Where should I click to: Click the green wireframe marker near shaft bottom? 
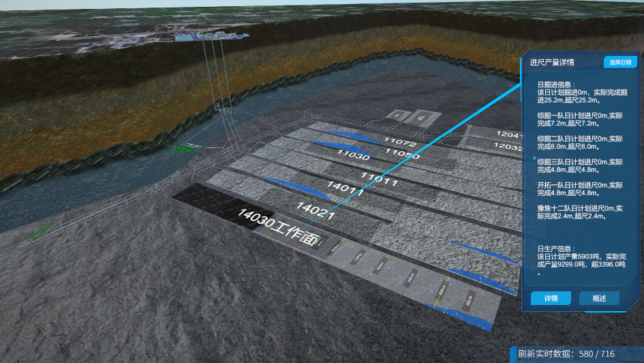[x=186, y=149]
